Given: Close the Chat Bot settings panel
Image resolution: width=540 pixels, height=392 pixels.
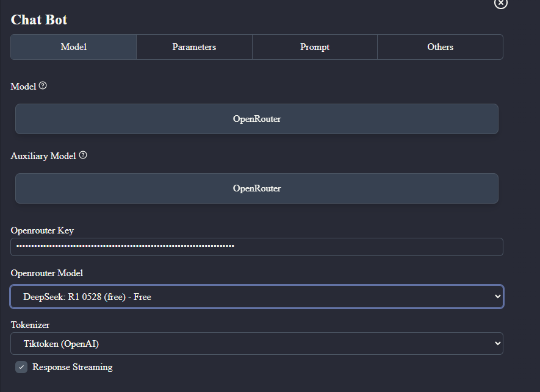Looking at the screenshot, I should [501, 4].
